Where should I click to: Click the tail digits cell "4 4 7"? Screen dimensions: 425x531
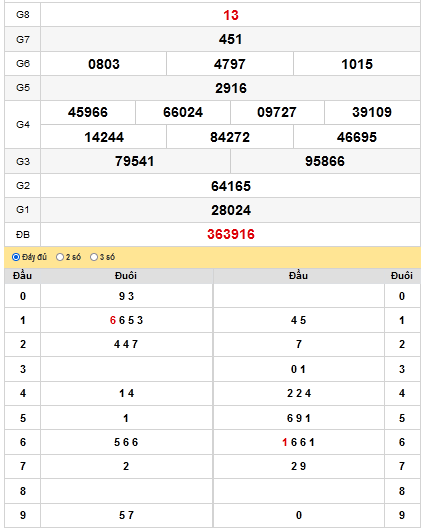[126, 344]
